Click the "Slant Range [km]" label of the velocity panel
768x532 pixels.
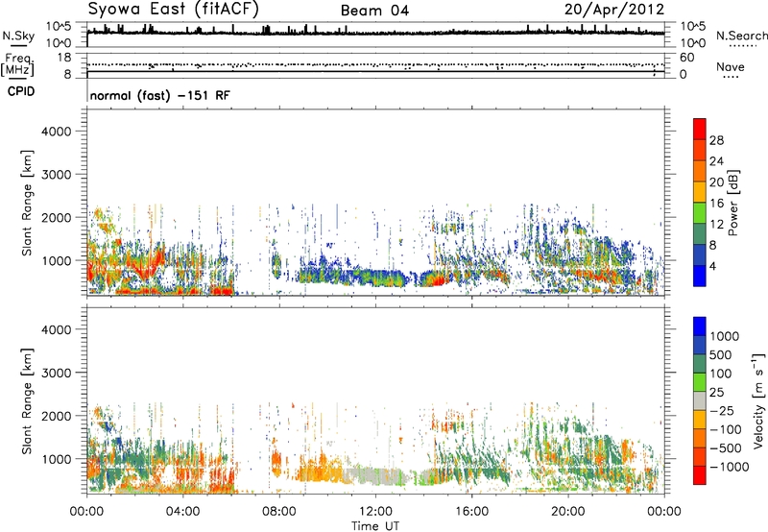coord(27,401)
